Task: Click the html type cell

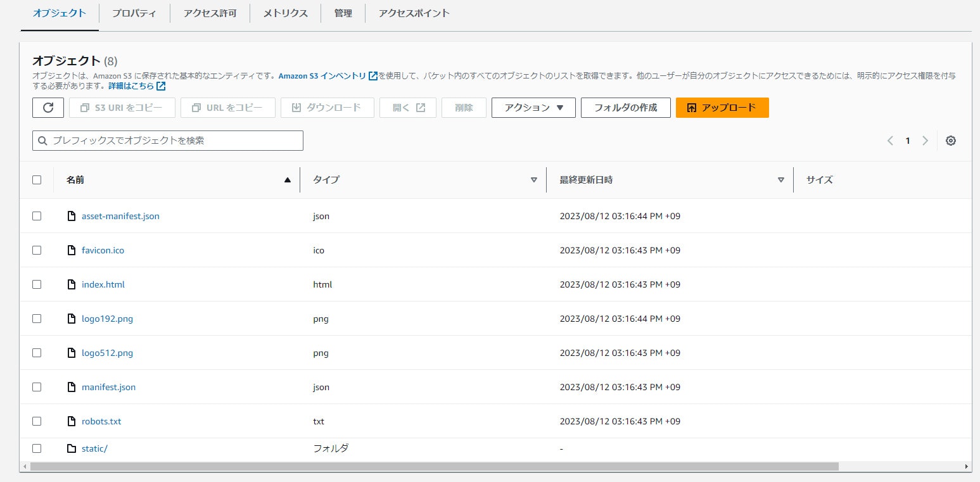Action: [x=322, y=284]
